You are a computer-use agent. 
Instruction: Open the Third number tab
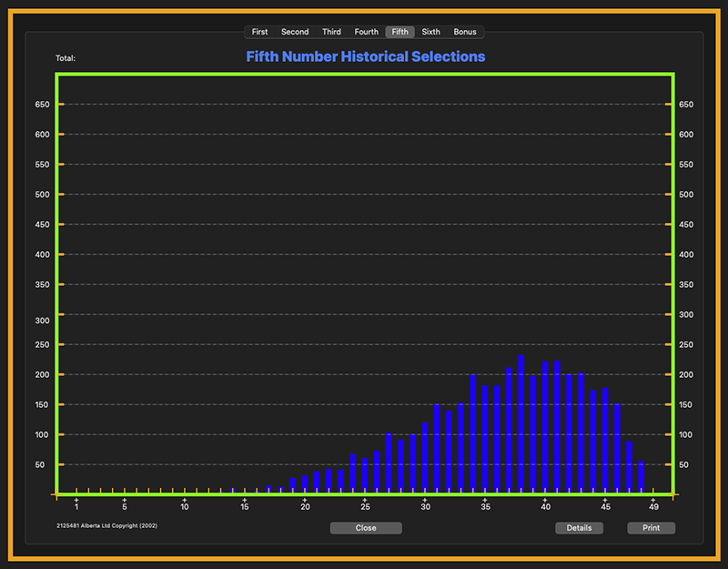coord(331,32)
